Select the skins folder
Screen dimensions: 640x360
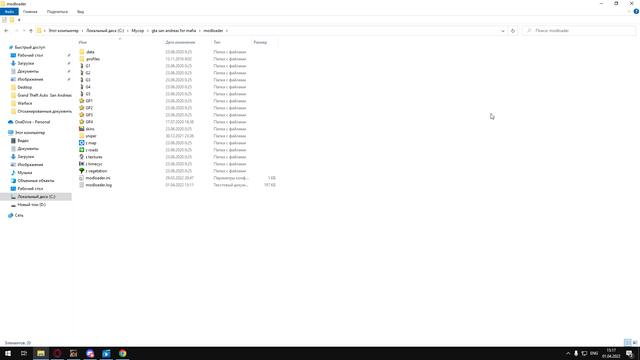point(90,129)
